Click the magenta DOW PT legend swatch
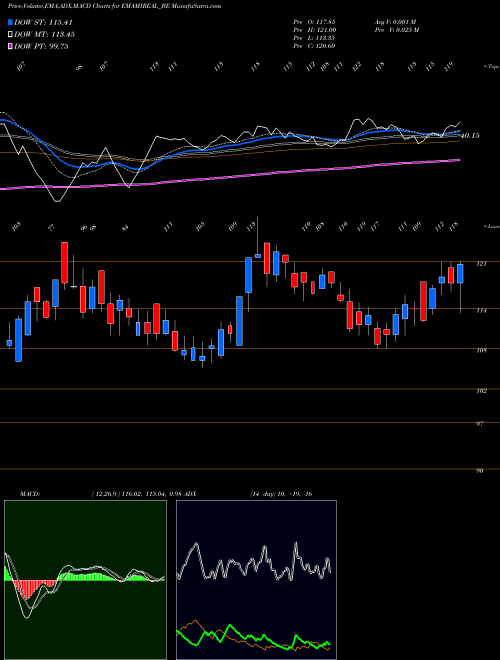 (x=10, y=46)
